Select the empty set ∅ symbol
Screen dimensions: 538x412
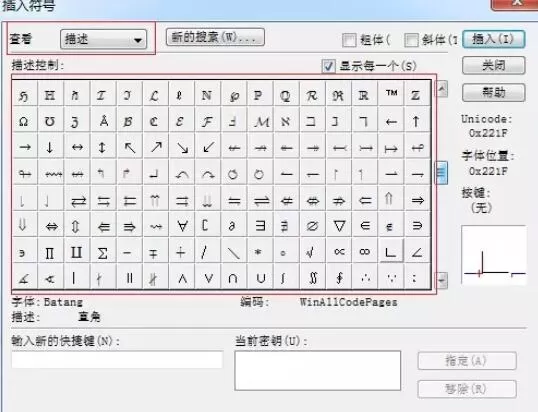[313, 226]
